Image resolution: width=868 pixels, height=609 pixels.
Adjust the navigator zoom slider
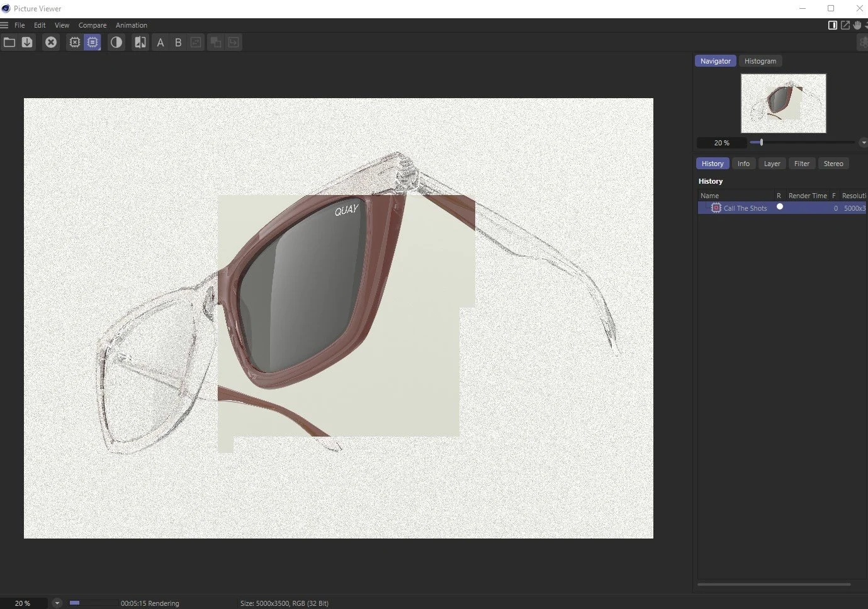[761, 143]
